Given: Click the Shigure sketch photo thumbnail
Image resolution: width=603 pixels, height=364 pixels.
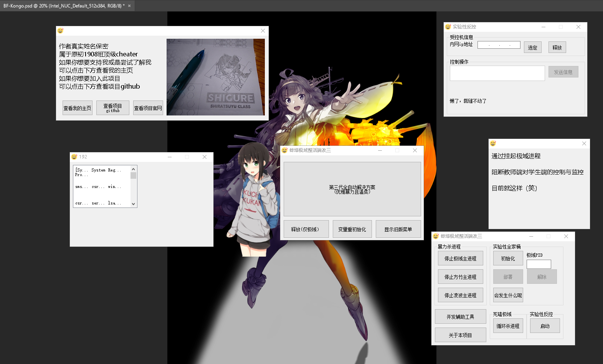Looking at the screenshot, I should click(216, 77).
